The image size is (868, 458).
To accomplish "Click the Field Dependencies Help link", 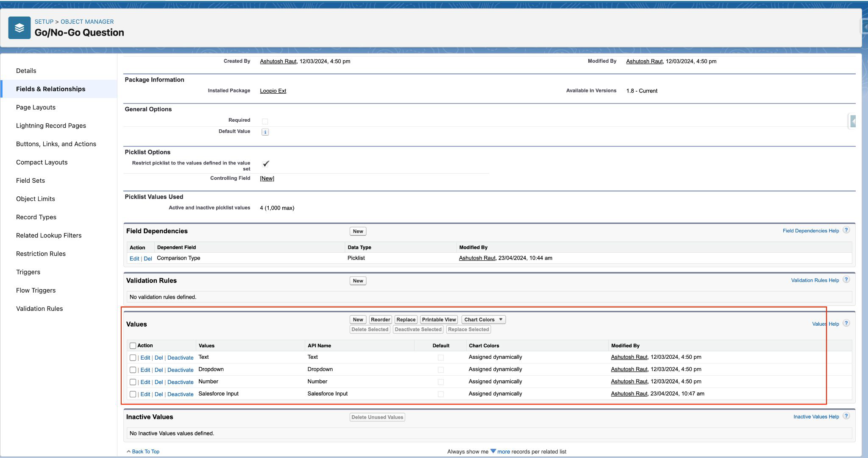I will [811, 231].
